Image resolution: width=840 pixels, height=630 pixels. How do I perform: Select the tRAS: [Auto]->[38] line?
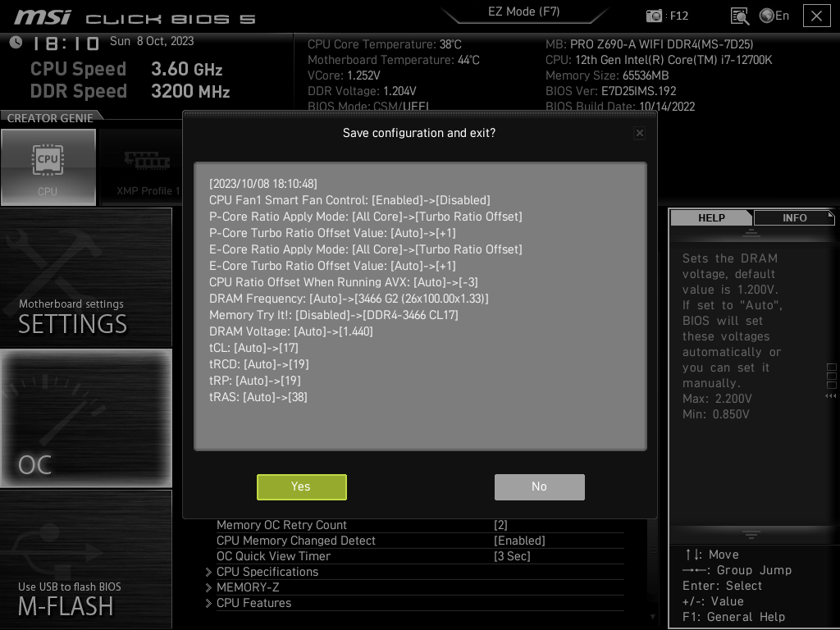click(258, 397)
